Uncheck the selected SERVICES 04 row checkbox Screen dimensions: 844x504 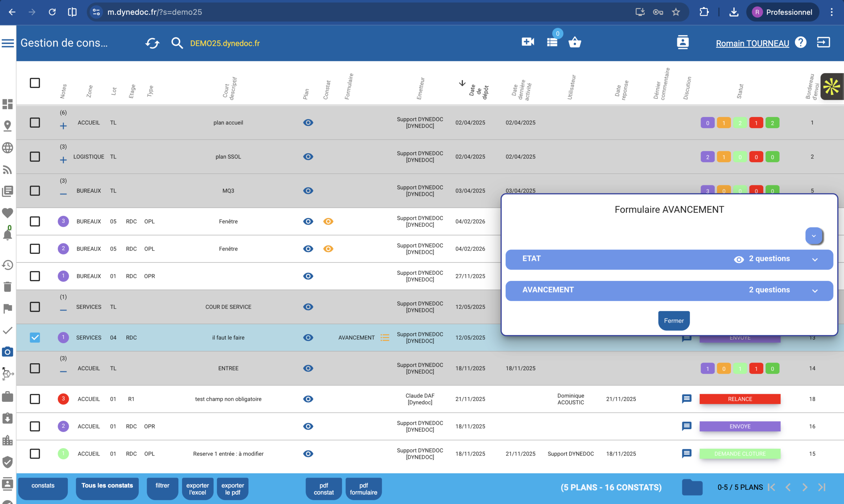[x=35, y=337]
